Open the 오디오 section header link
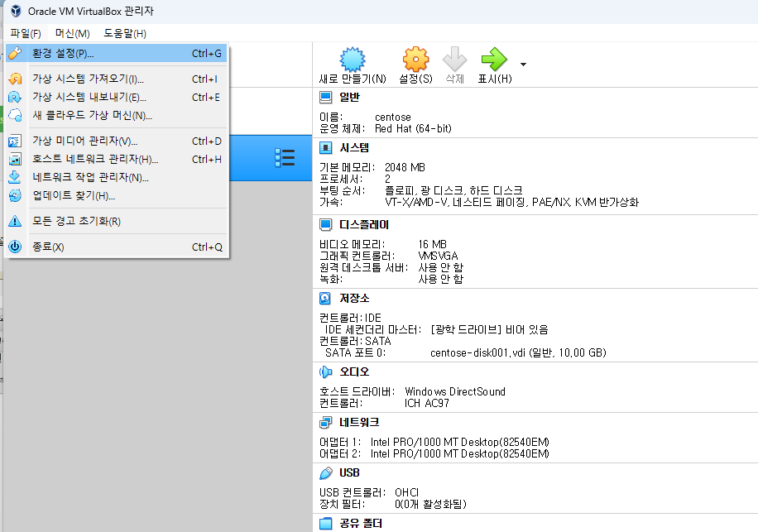Image resolution: width=758 pixels, height=532 pixels. [354, 371]
